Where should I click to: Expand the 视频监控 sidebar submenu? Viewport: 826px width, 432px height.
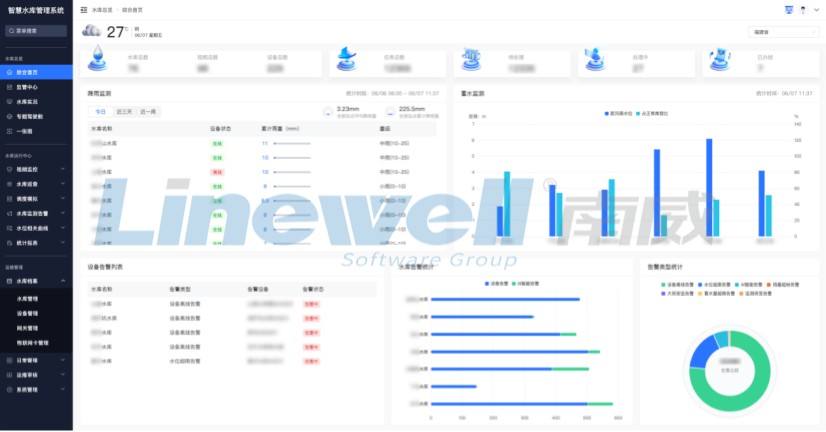pyautogui.click(x=64, y=169)
